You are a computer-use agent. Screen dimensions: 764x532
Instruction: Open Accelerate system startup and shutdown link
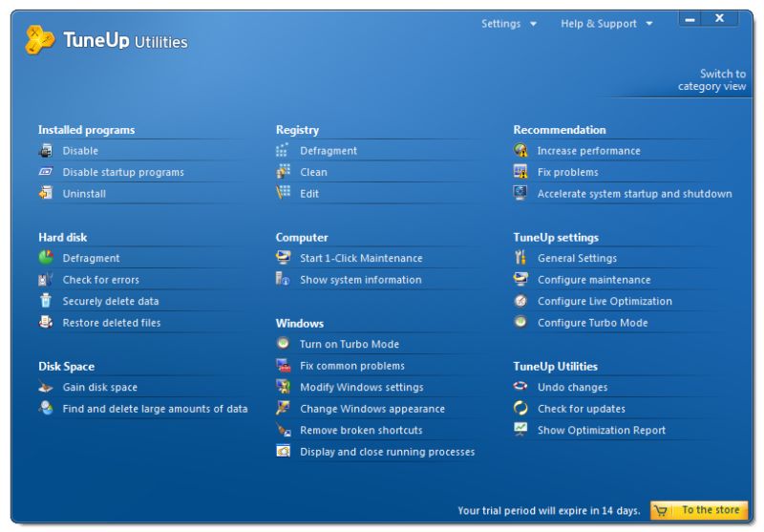(x=634, y=194)
